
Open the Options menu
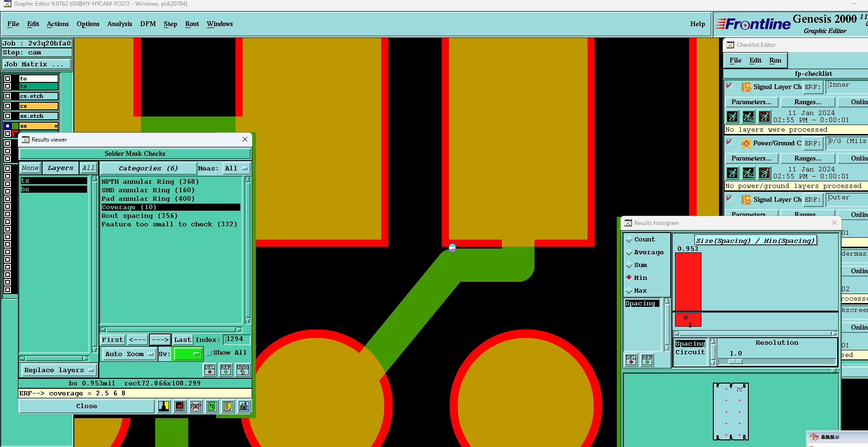click(88, 24)
